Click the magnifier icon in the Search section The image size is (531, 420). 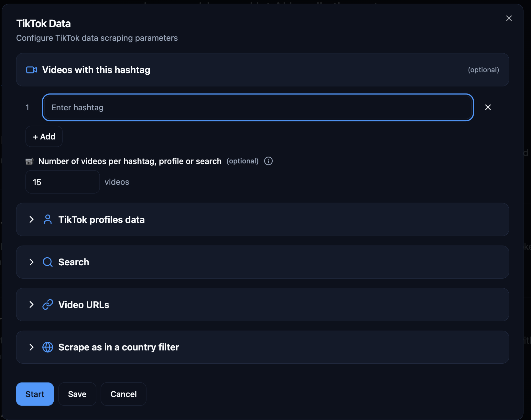coord(48,262)
